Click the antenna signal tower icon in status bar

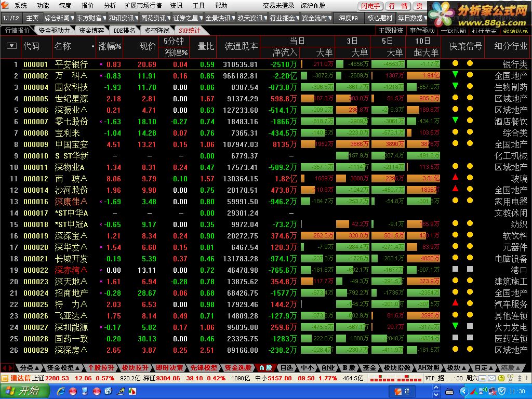pyautogui.click(x=510, y=378)
